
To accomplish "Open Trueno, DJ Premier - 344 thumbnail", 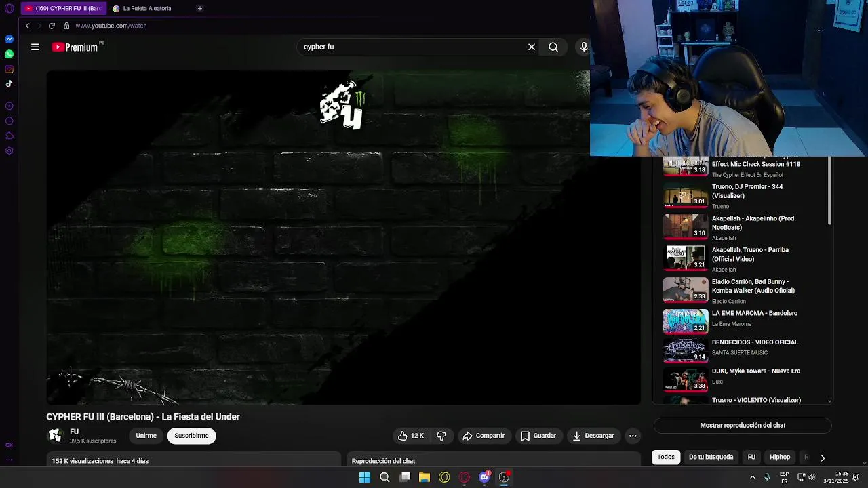I will pos(686,195).
